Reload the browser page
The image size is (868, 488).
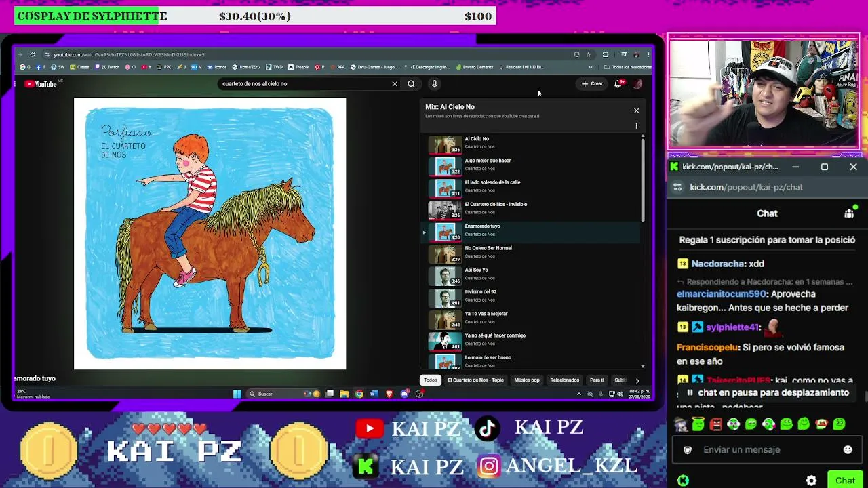tap(32, 54)
